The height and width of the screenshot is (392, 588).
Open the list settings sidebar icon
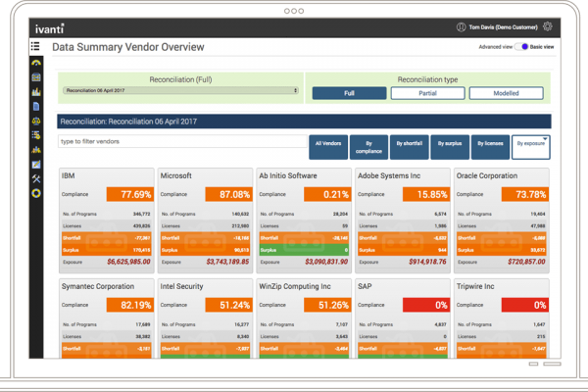point(36,135)
